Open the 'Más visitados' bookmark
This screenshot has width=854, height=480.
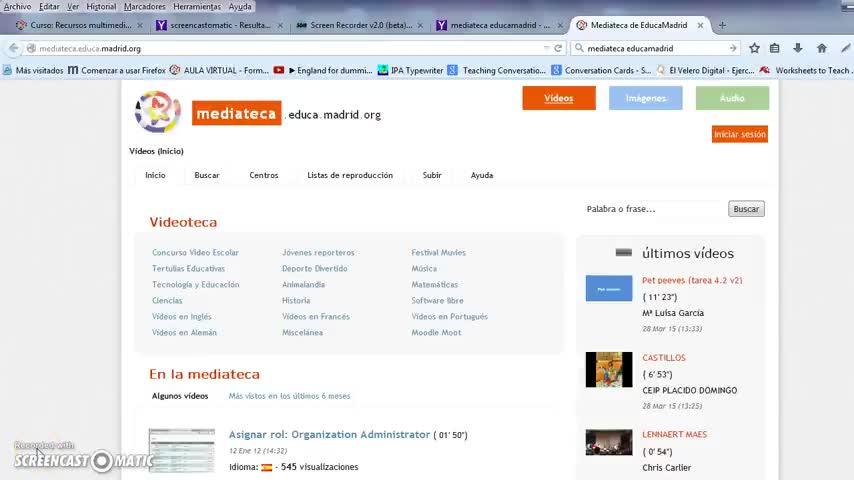coord(33,70)
